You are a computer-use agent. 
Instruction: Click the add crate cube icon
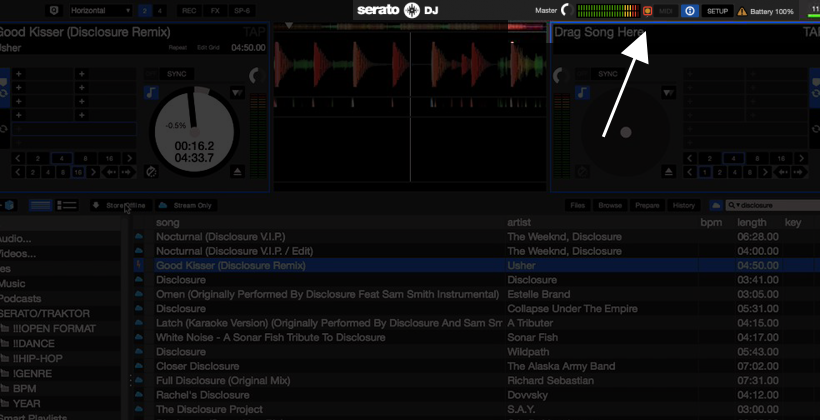(9, 206)
